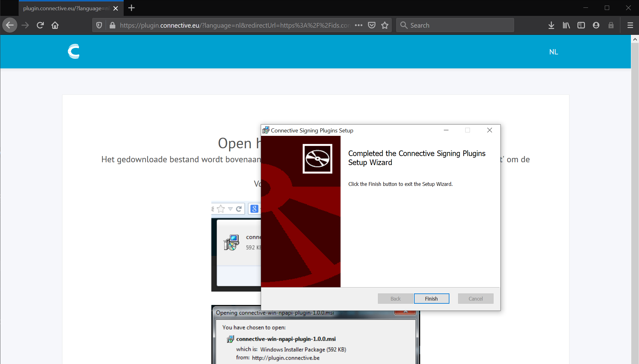Click the Search box in toolbar
This screenshot has height=364, width=639.
455,25
